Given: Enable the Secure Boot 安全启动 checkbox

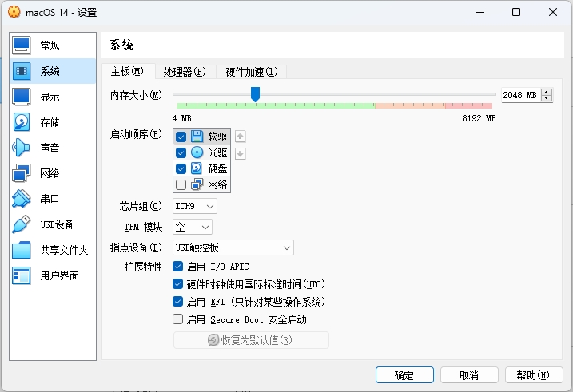Looking at the screenshot, I should 178,319.
